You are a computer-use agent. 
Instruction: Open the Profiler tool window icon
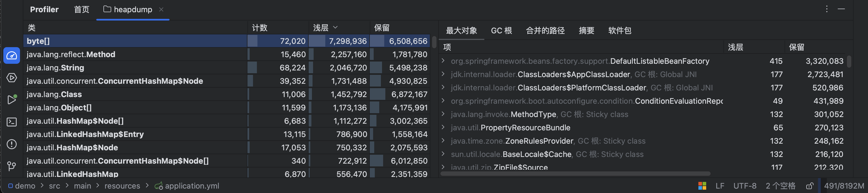[11, 55]
